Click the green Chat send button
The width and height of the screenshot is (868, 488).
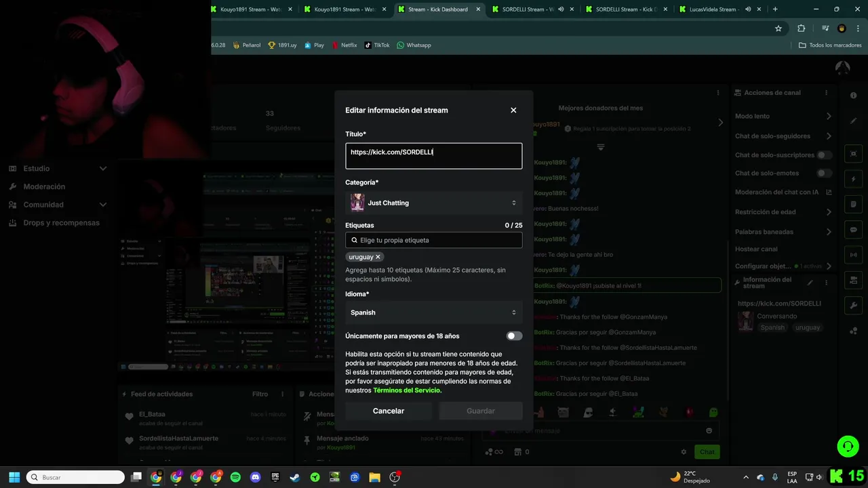pos(707,452)
